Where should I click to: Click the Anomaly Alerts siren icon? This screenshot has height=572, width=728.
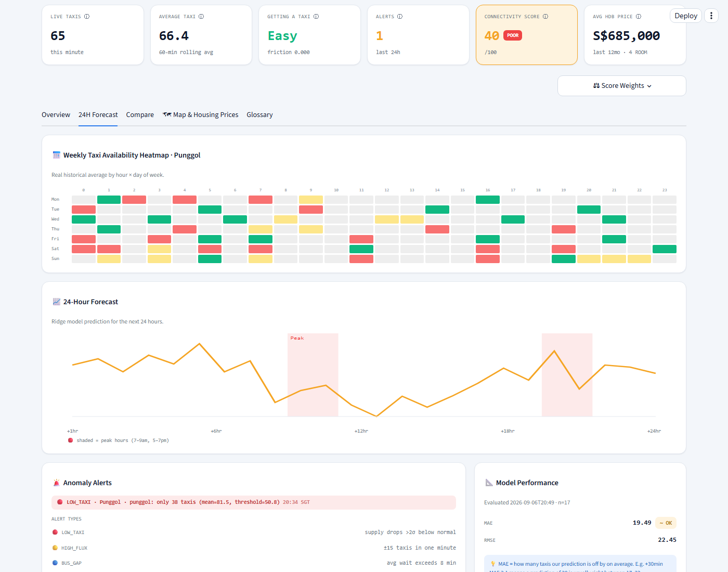[x=57, y=483]
